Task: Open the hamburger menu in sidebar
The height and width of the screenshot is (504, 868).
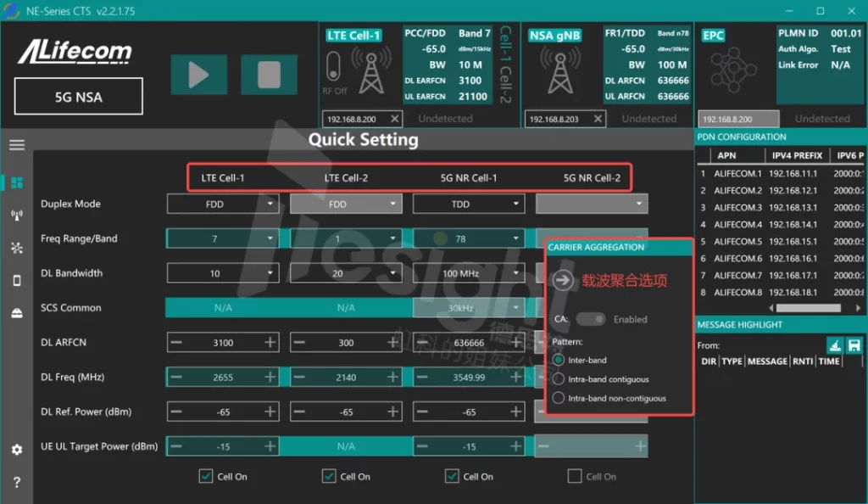Action: click(17, 145)
